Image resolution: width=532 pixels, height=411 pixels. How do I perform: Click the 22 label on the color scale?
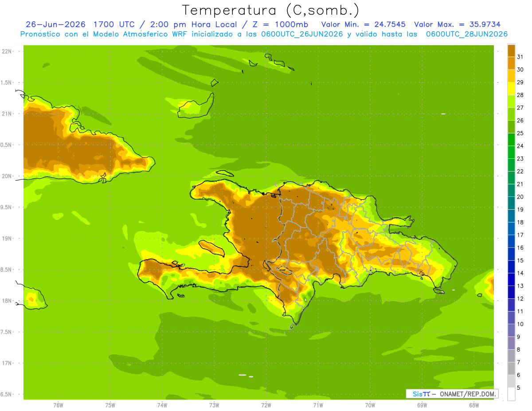click(520, 171)
